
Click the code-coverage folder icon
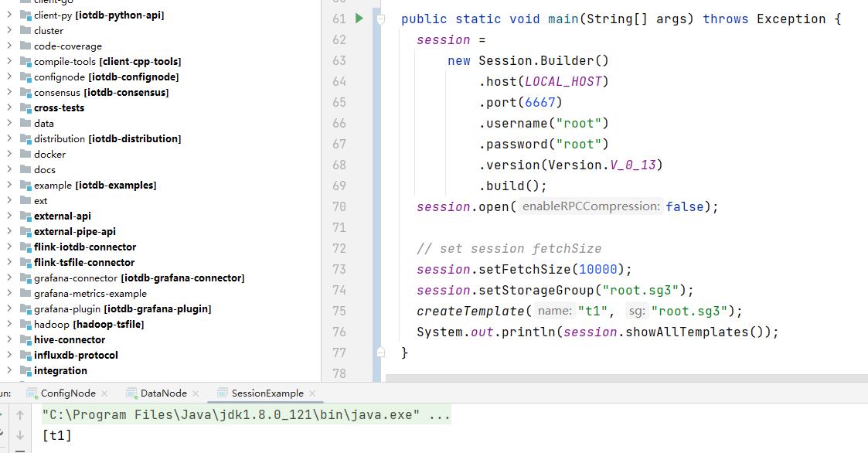pyautogui.click(x=26, y=46)
